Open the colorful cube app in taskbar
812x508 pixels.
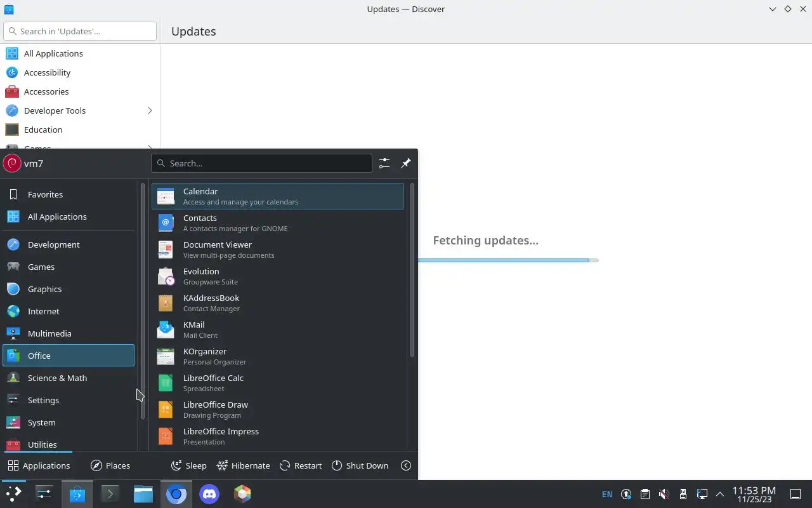click(x=242, y=494)
